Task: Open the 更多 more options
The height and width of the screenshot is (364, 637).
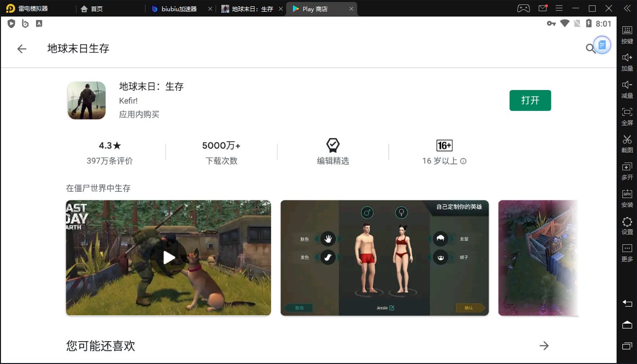Action: coord(627,253)
